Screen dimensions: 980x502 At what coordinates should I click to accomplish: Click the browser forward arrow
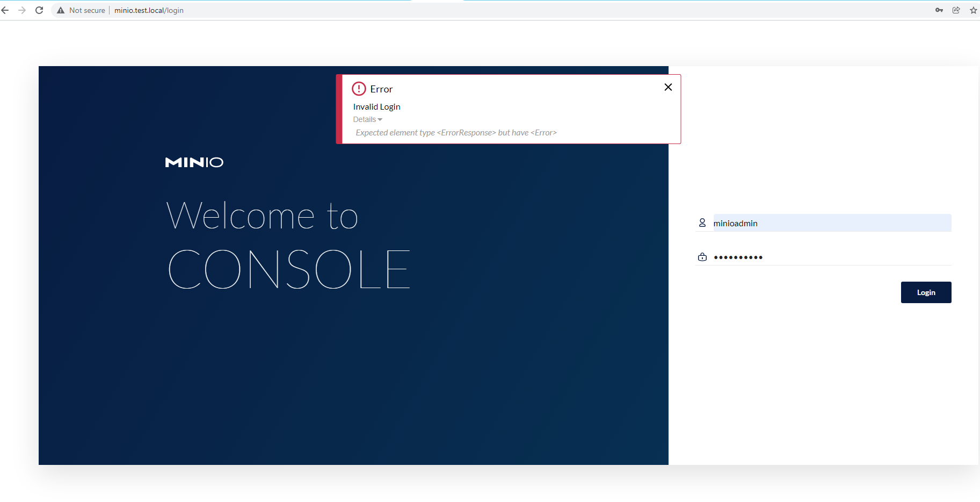click(x=21, y=10)
